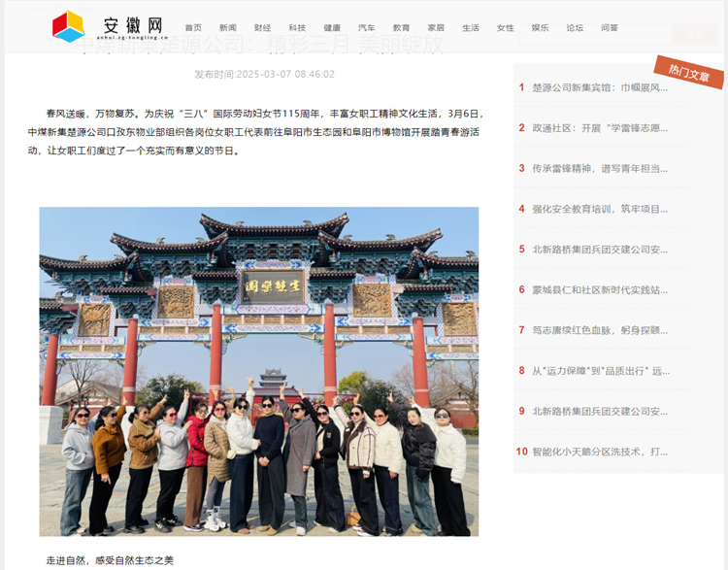The width and height of the screenshot is (728, 570).
Task: Click the 安徽网 cube logo
Action: pyautogui.click(x=68, y=26)
